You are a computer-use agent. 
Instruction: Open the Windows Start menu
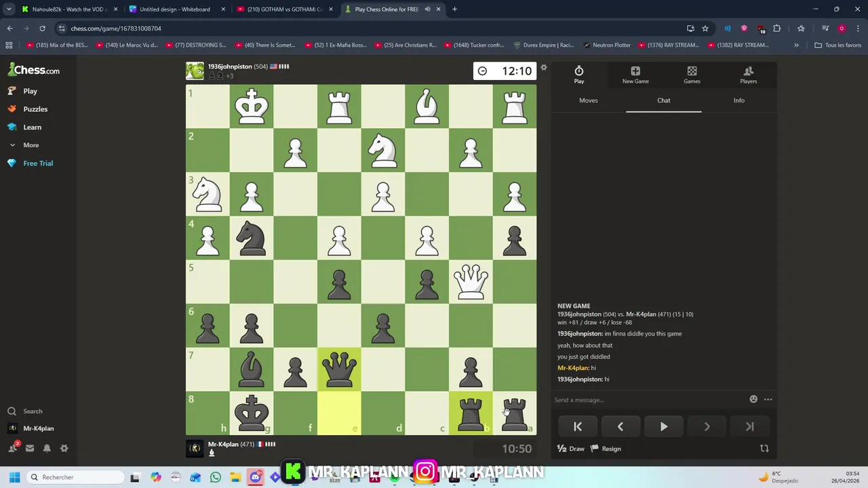[x=14, y=477]
